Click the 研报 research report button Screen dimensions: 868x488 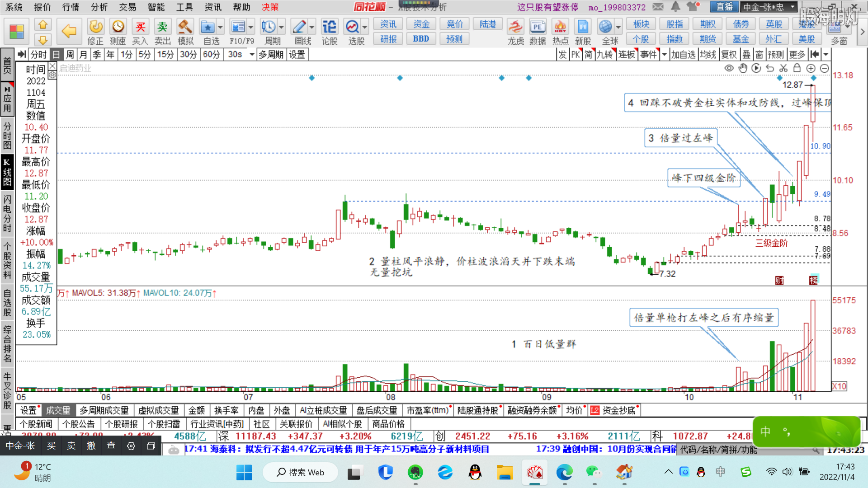click(x=388, y=39)
